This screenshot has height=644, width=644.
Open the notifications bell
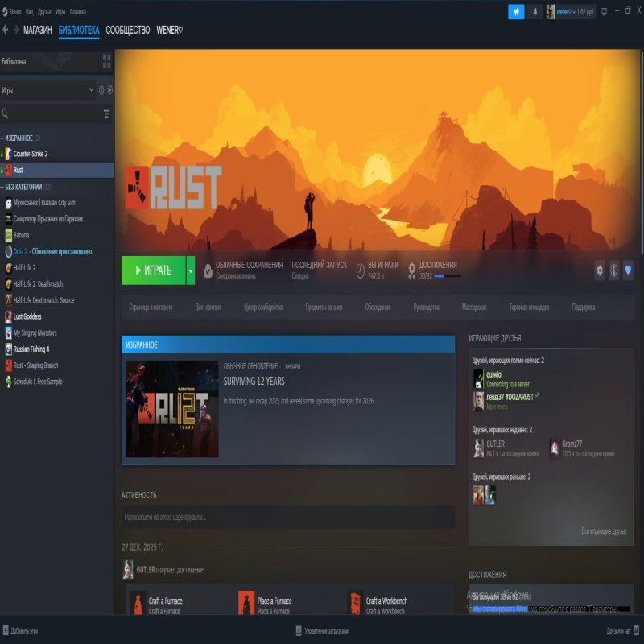pyautogui.click(x=535, y=12)
